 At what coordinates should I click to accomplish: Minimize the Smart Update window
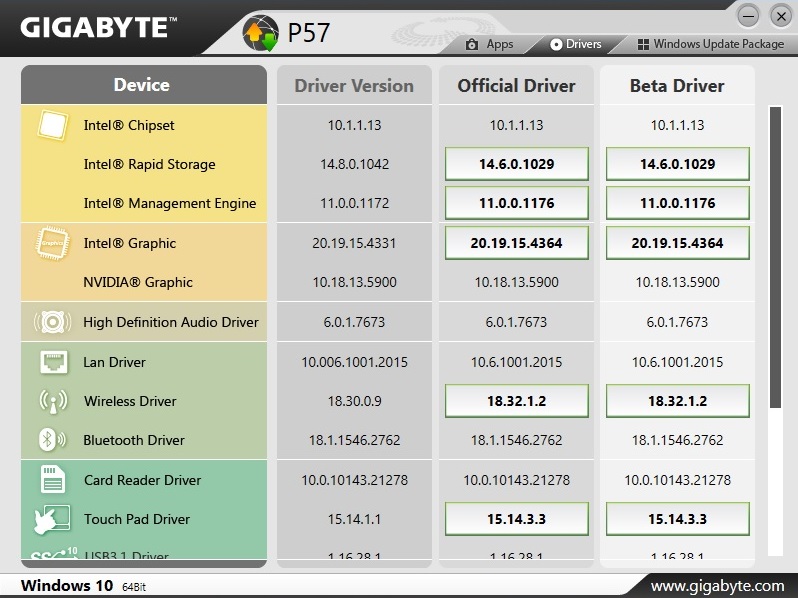[x=748, y=17]
